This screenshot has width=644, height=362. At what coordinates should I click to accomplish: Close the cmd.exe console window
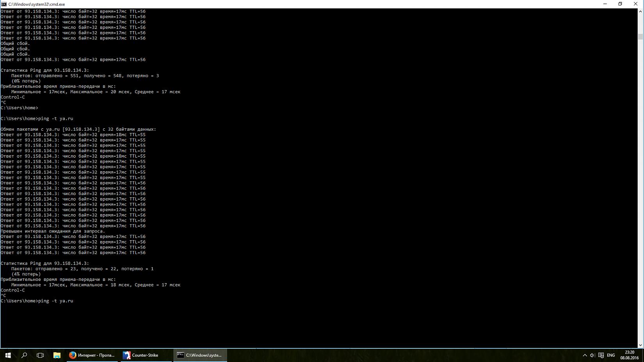(635, 4)
